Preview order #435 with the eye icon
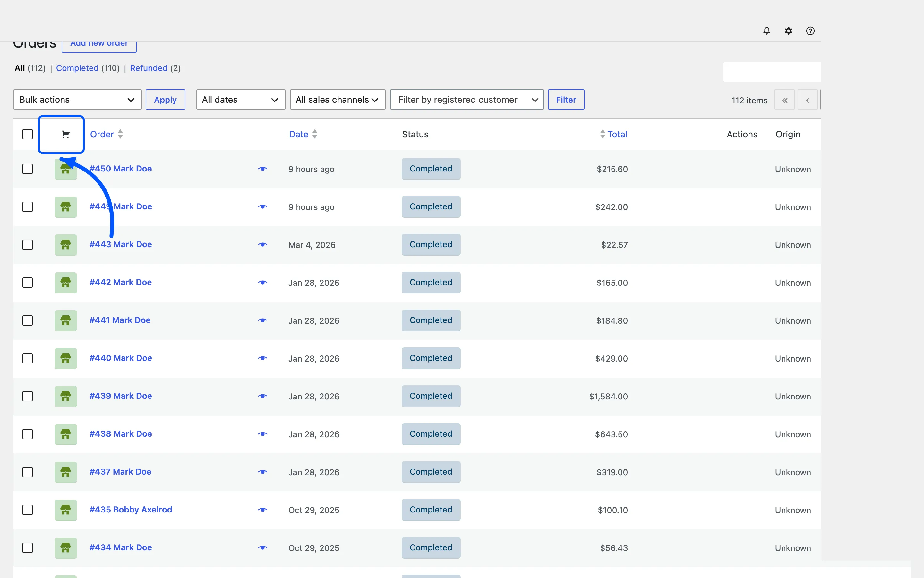 (x=263, y=509)
